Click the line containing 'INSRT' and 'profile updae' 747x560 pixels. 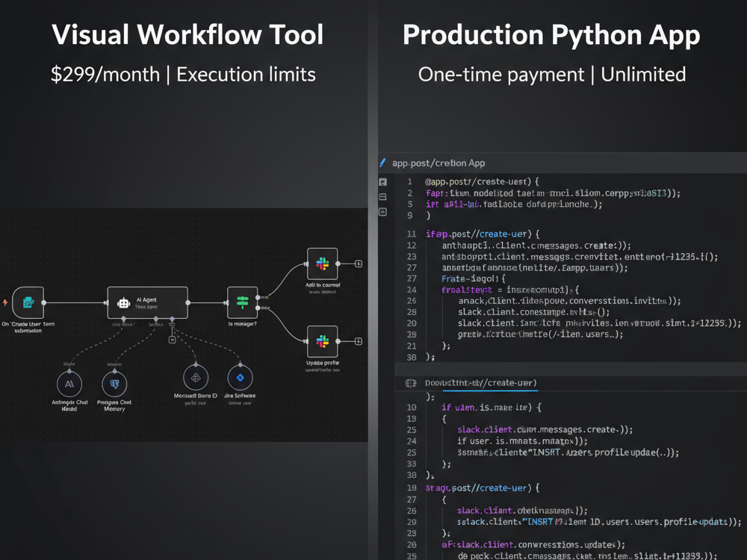(x=568, y=452)
